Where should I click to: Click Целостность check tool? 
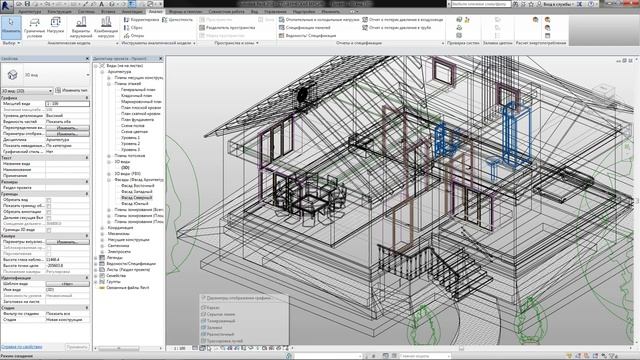tap(177, 19)
